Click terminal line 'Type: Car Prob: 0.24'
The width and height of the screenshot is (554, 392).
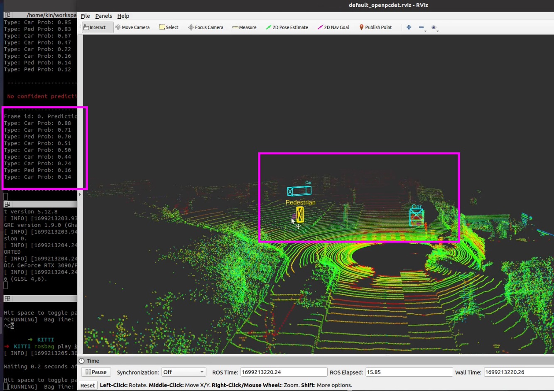click(37, 164)
